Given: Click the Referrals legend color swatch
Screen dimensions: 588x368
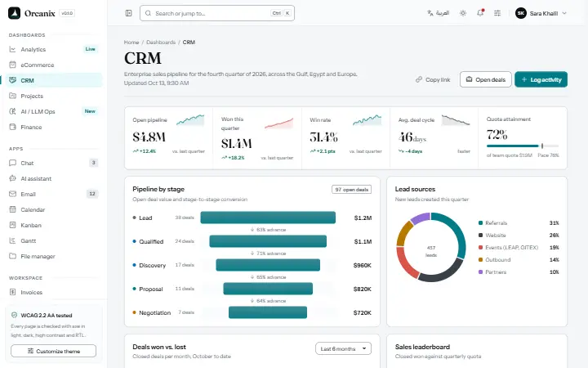Looking at the screenshot, I should point(480,223).
